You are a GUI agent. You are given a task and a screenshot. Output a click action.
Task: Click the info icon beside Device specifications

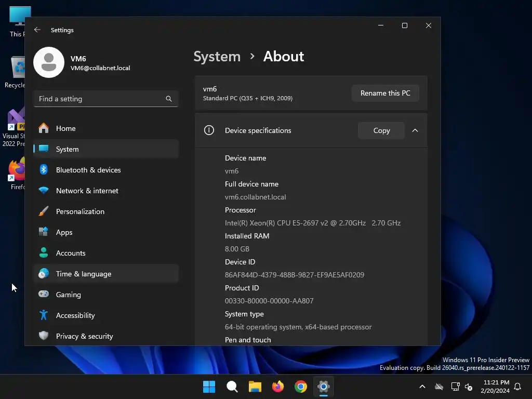pos(209,130)
